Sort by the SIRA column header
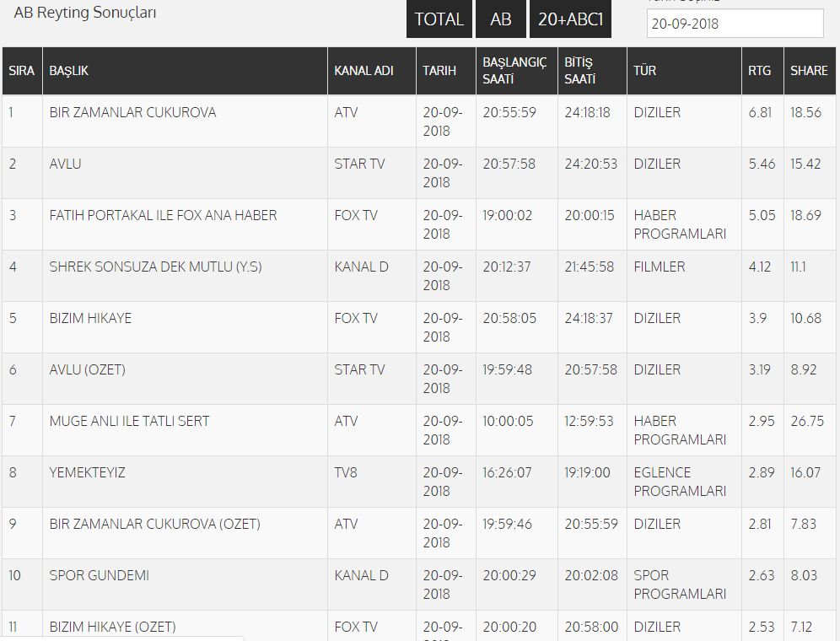This screenshot has width=840, height=641. coord(21,71)
